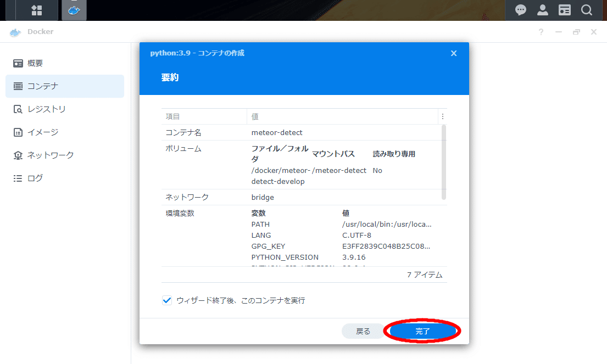The width and height of the screenshot is (607, 364).
Task: Show the ログ section
Action: pyautogui.click(x=65, y=178)
